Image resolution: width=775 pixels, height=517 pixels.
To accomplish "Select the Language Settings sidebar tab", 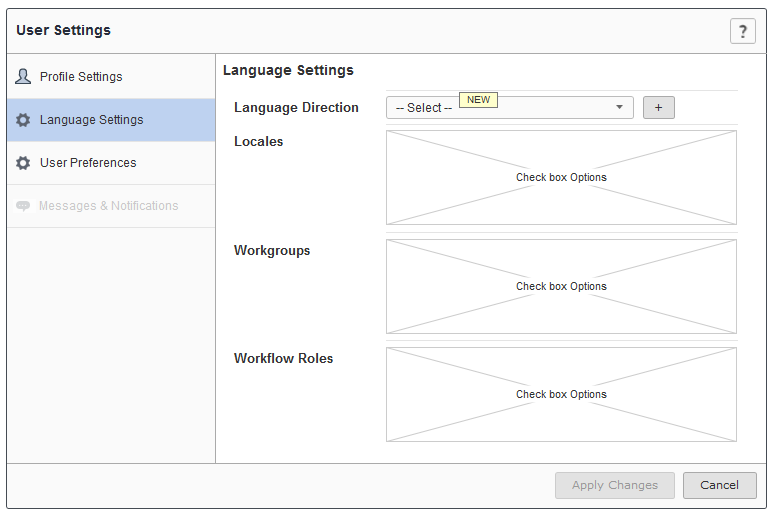I will point(91,120).
